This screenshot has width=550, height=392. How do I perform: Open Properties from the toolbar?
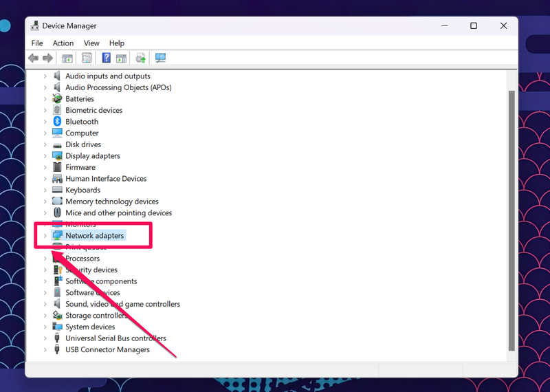pyautogui.click(x=87, y=58)
